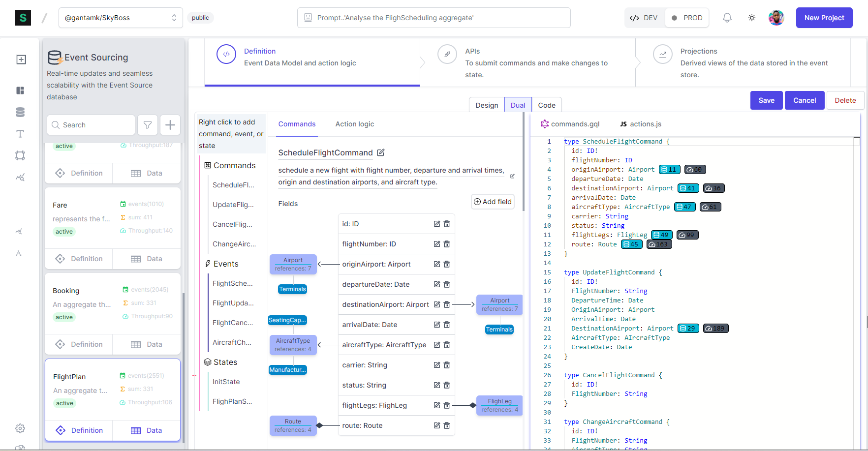The height and width of the screenshot is (451, 868).
Task: Open the database icon in the left sidebar
Action: point(20,112)
